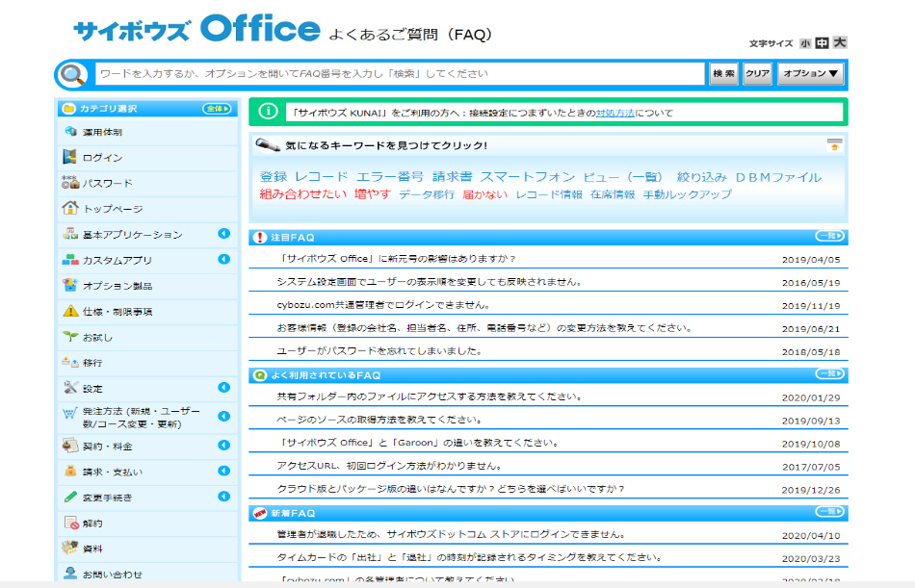Image resolution: width=915 pixels, height=588 pixels.
Task: Click the オプション製品 icon
Action: (x=69, y=286)
